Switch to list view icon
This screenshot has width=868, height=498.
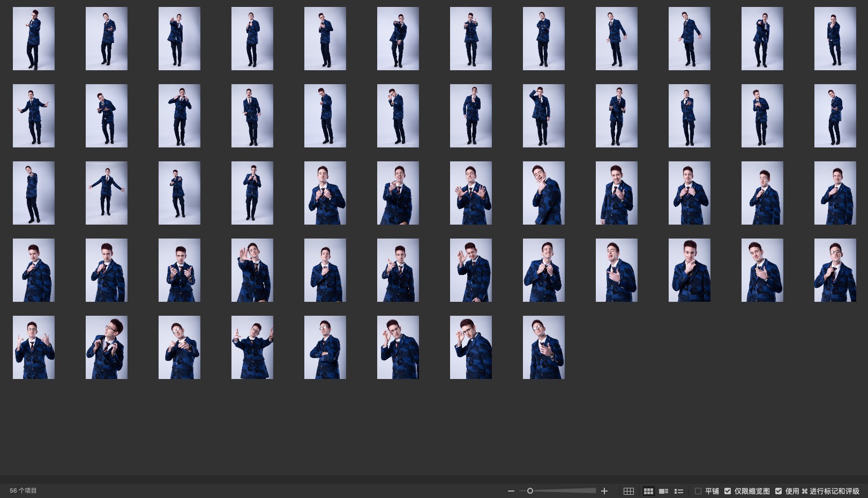pyautogui.click(x=678, y=491)
